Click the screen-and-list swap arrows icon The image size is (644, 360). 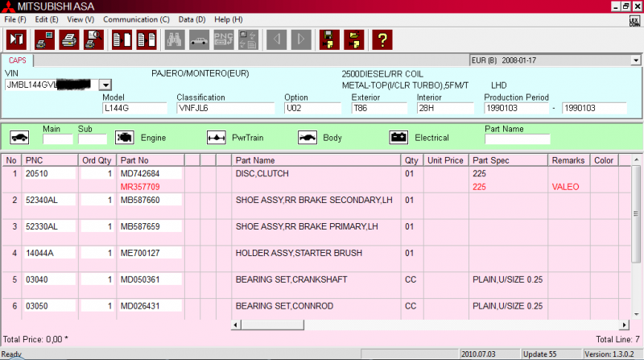click(249, 39)
